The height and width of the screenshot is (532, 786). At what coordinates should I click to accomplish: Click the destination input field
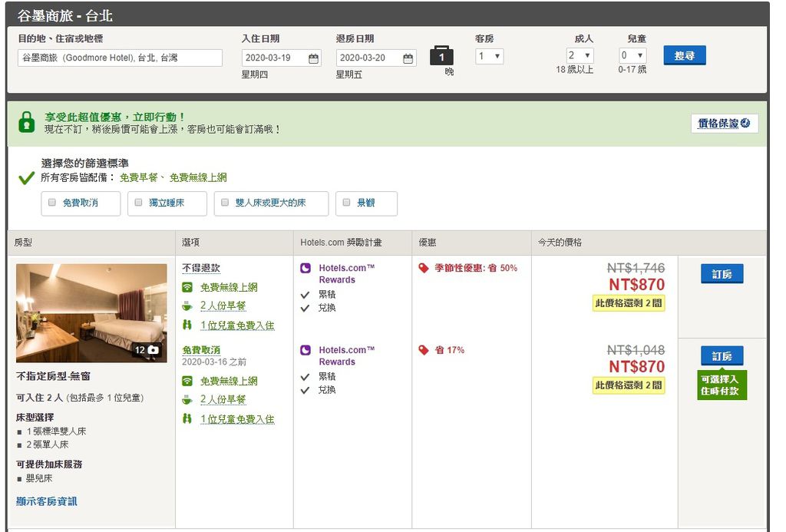tap(120, 58)
